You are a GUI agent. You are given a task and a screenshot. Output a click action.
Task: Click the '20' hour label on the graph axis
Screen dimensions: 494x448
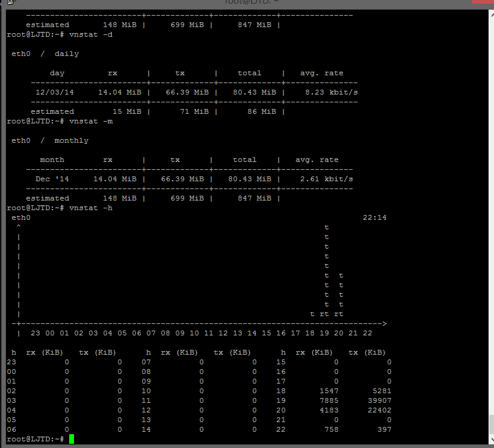coord(339,333)
